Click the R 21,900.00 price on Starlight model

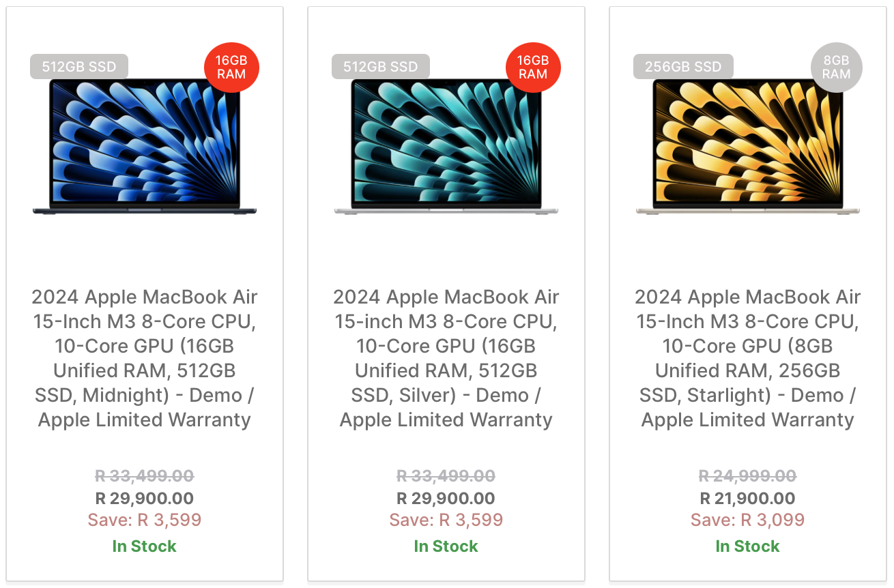pos(748,499)
